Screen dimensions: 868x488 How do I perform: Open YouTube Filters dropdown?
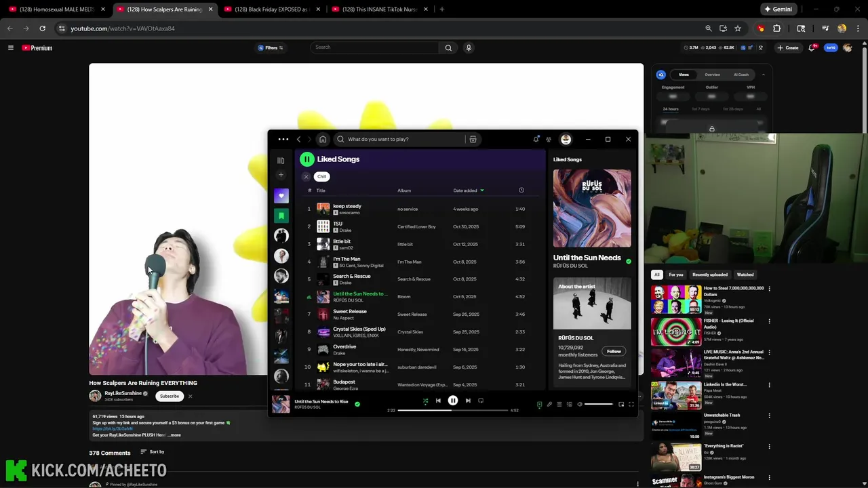pyautogui.click(x=271, y=48)
